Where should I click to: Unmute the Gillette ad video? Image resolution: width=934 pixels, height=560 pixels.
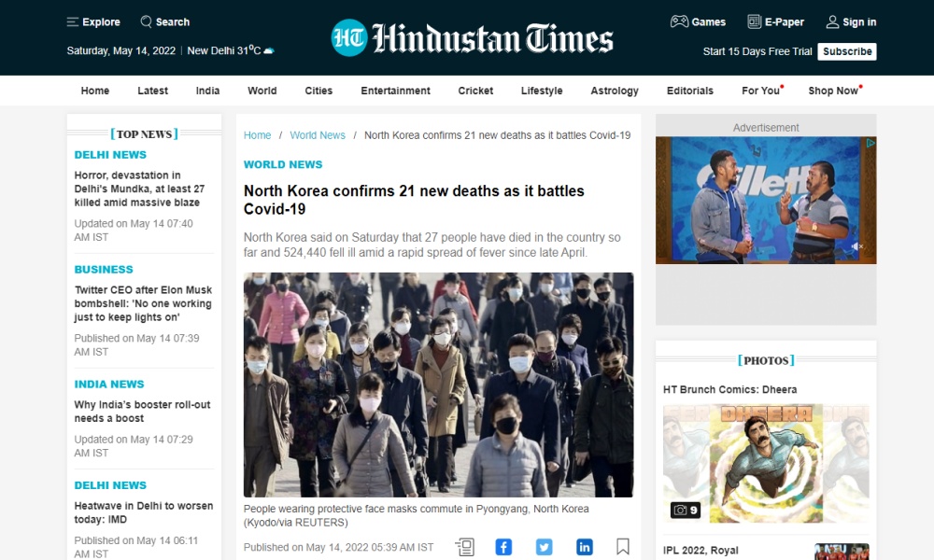856,247
